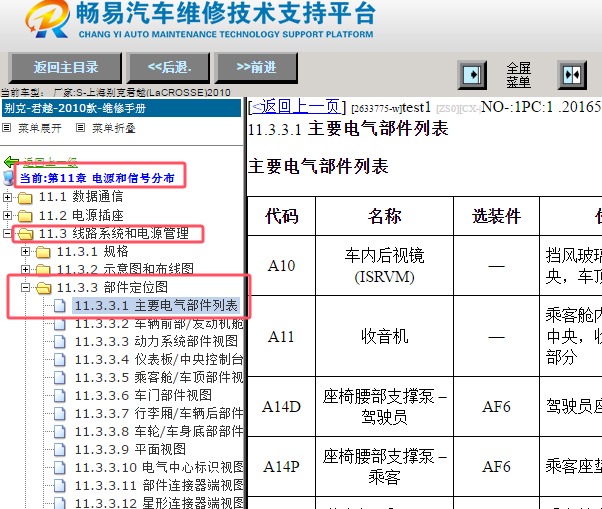
Task: Click folder icon of 11.3.3 部件定位图
Action: [x=43, y=288]
